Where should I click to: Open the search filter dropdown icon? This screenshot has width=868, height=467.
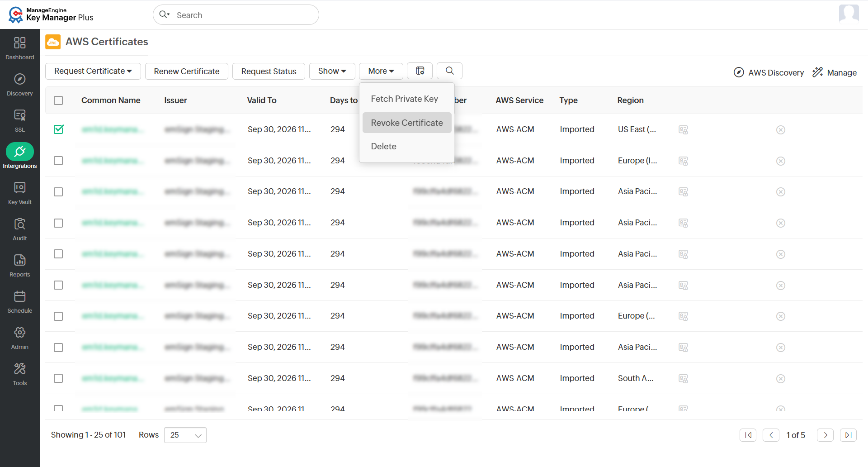[x=165, y=14]
